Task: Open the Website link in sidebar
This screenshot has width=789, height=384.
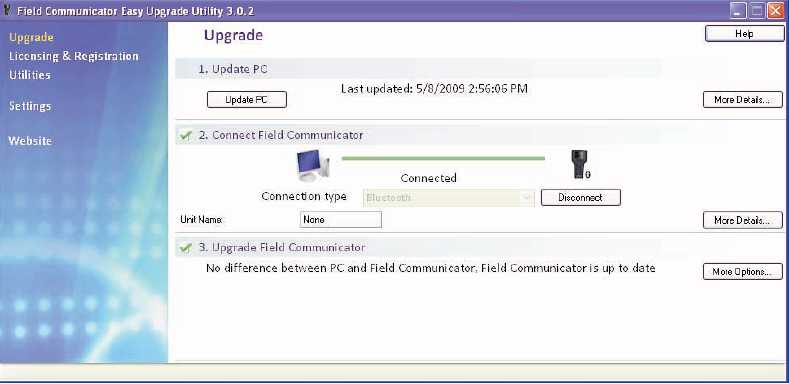Action: [x=30, y=141]
